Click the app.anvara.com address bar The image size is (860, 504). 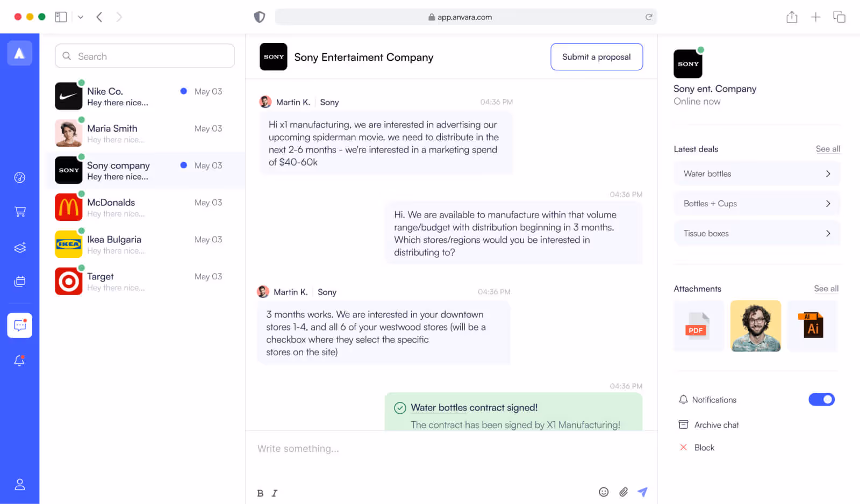465,17
